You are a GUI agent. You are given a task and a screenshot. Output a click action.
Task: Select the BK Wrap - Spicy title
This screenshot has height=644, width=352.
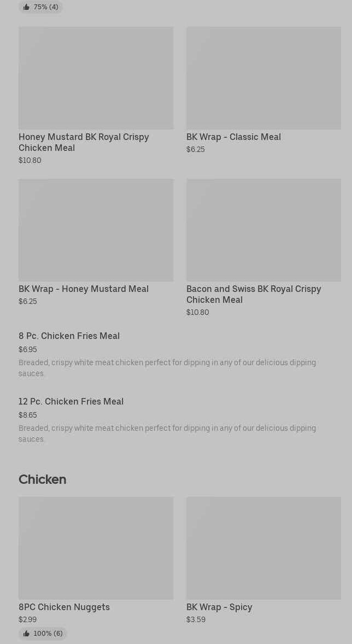pos(219,607)
